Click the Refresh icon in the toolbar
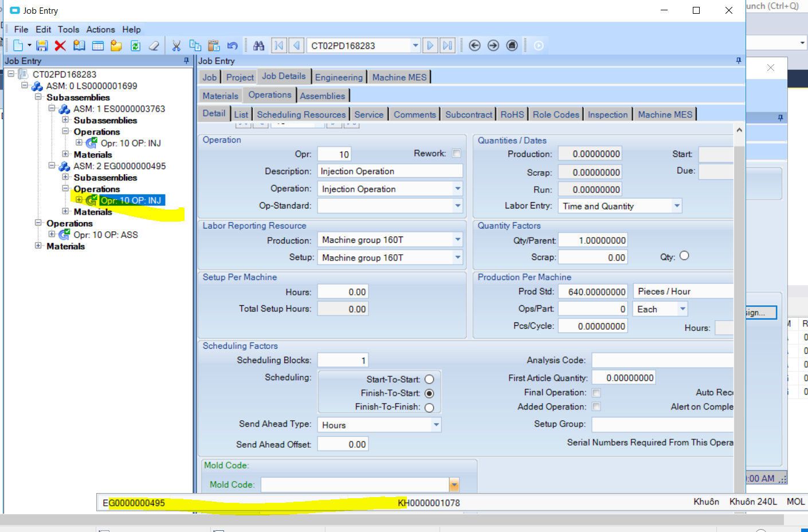Image resolution: width=808 pixels, height=532 pixels. pos(136,45)
